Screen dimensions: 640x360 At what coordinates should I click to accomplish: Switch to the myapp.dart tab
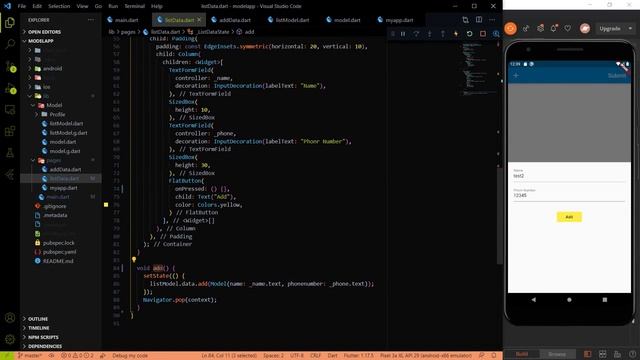[399, 20]
